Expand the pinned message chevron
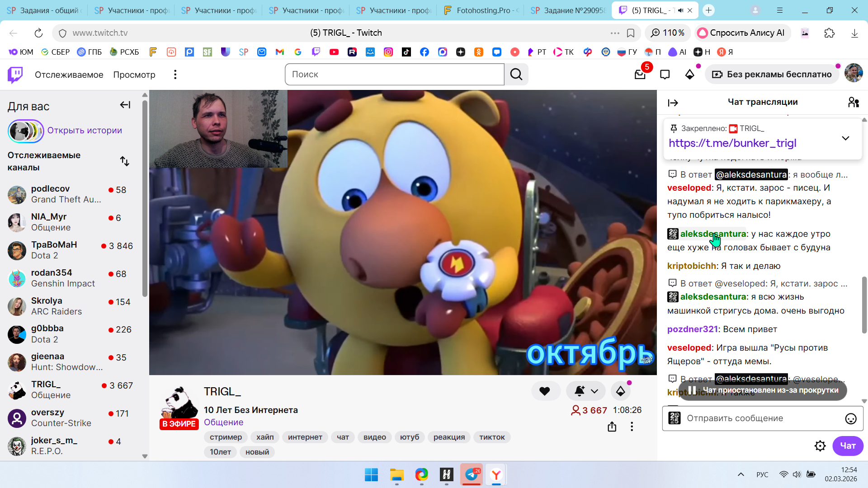868x488 pixels. click(x=845, y=138)
